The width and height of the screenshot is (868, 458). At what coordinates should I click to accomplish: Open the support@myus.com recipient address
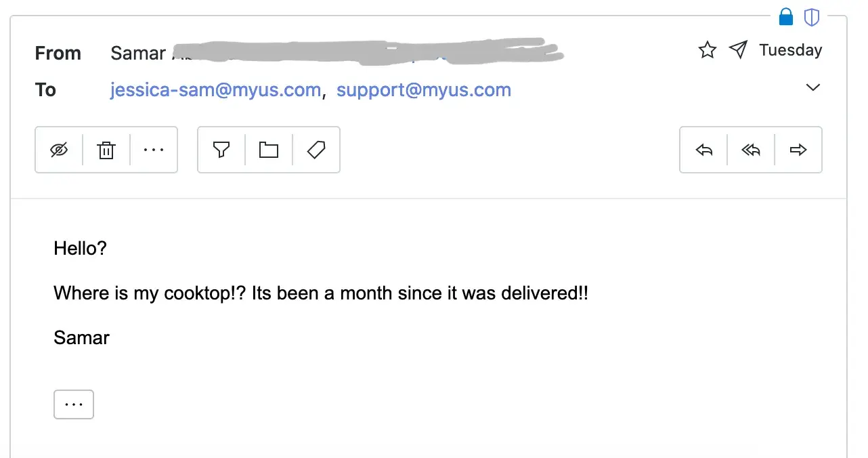(x=424, y=90)
